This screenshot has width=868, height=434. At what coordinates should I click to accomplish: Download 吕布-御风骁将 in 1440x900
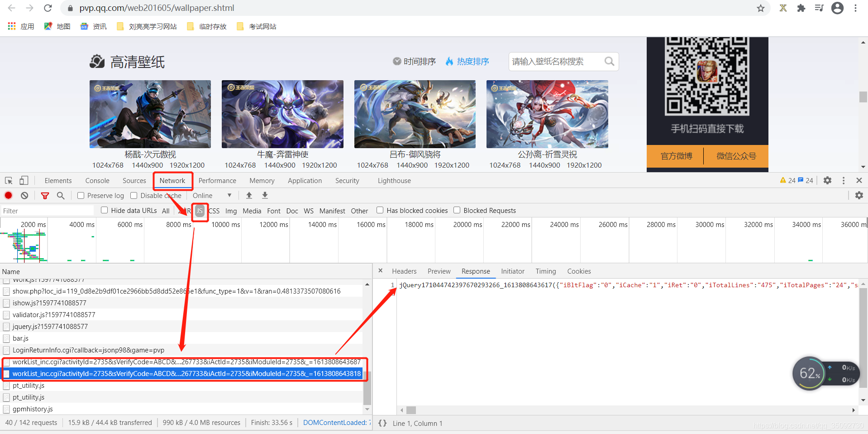tap(412, 165)
